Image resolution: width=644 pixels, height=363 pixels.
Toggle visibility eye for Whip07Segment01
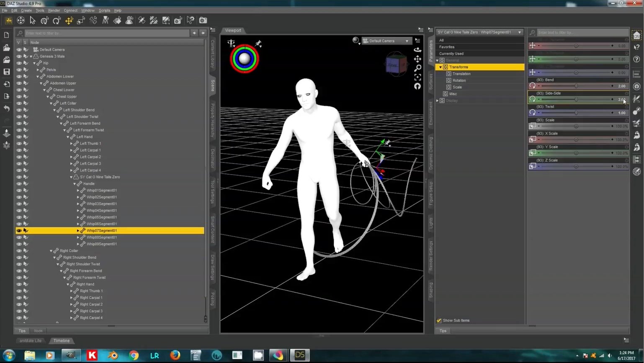tap(19, 230)
